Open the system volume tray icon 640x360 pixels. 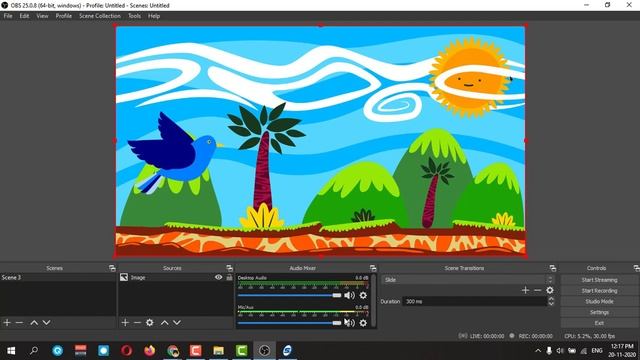click(560, 351)
